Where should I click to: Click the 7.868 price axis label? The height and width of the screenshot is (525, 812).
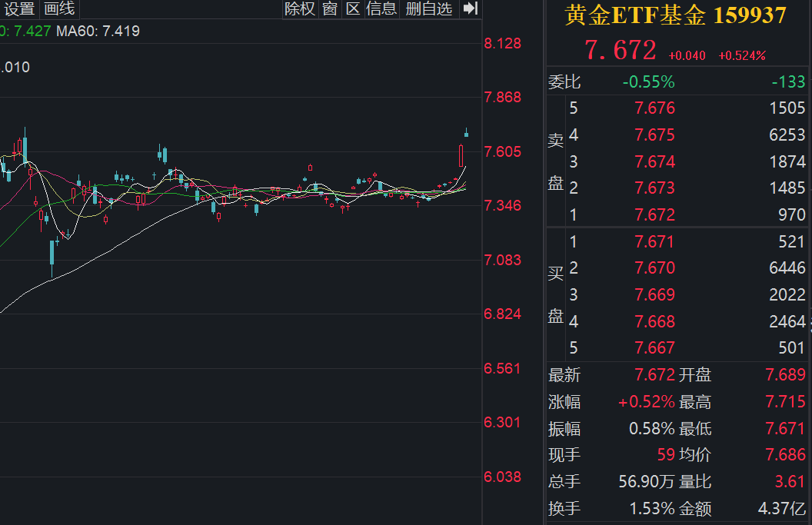click(502, 97)
